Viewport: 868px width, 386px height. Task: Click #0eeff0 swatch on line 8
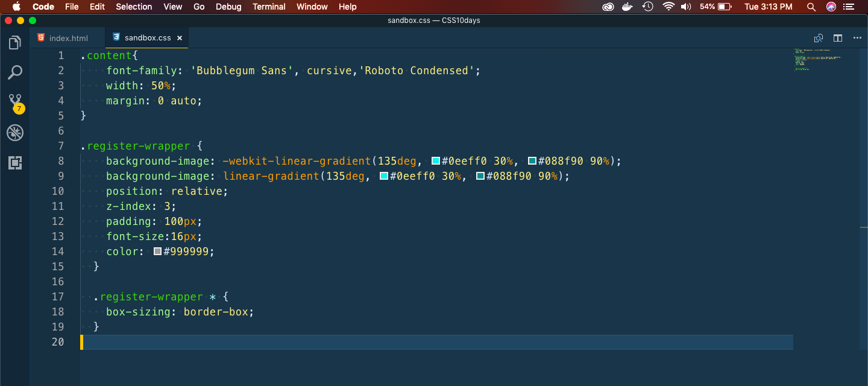coord(436,161)
